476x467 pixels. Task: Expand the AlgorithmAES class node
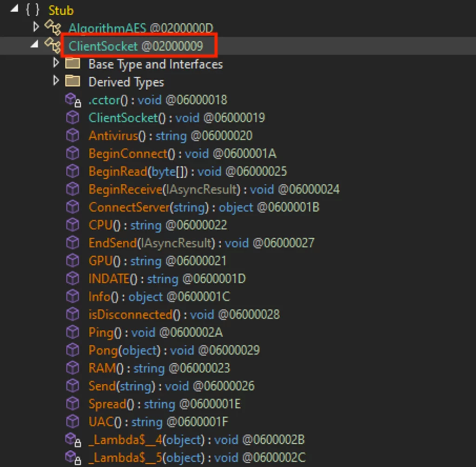(x=36, y=27)
